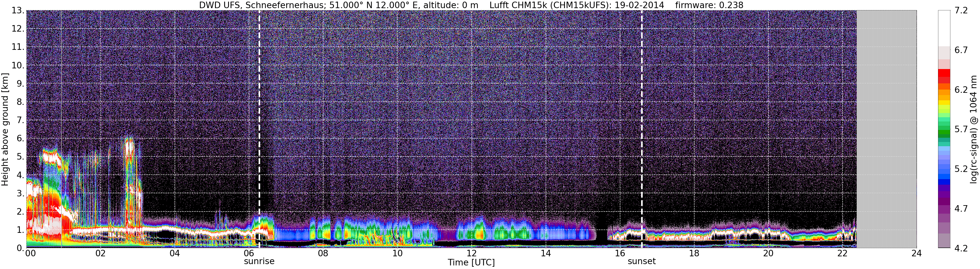This screenshot has height=269, width=980.
Task: Click the 'sunrise' label below the time axis
Action: (259, 262)
